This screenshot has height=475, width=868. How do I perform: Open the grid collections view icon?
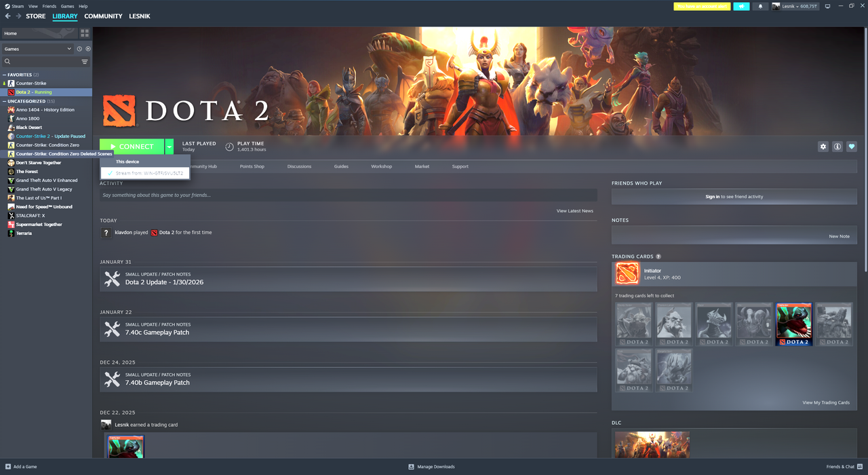point(85,33)
